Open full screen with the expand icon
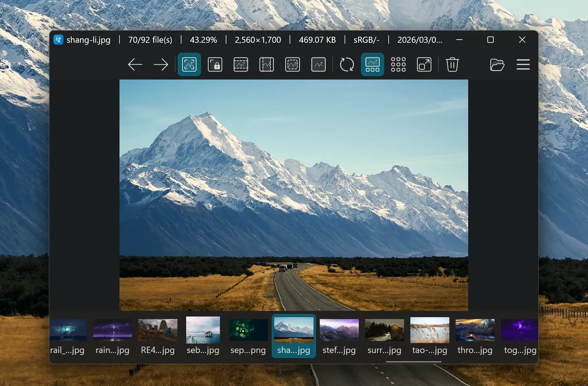The width and height of the screenshot is (588, 386). (x=424, y=65)
